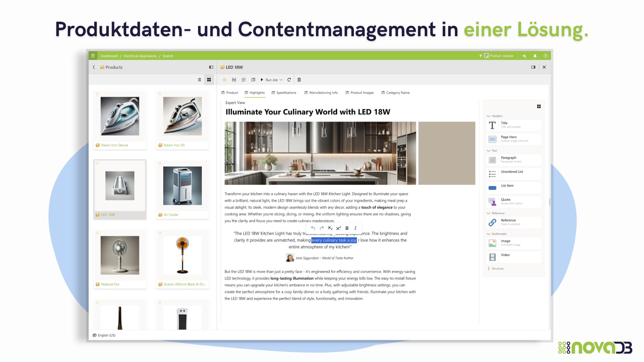Open the hamburger navigation menu
644x362 pixels.
[93, 56]
